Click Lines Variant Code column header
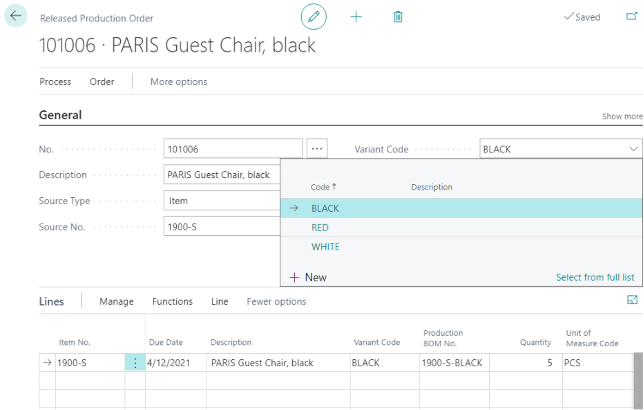The height and width of the screenshot is (410, 644). click(377, 342)
